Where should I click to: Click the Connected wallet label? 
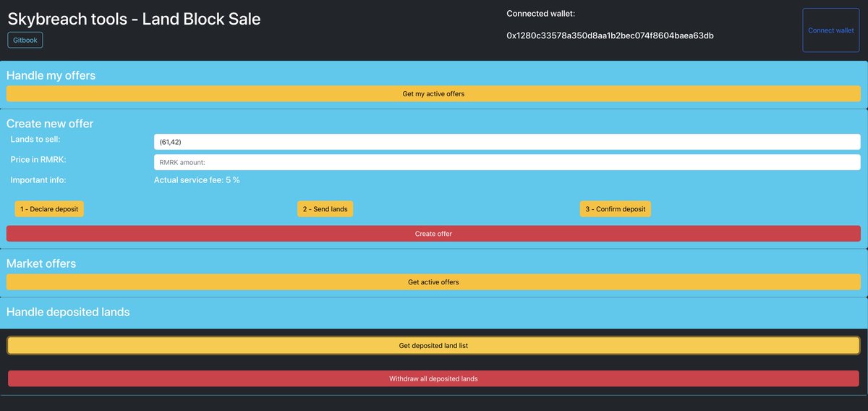(540, 13)
